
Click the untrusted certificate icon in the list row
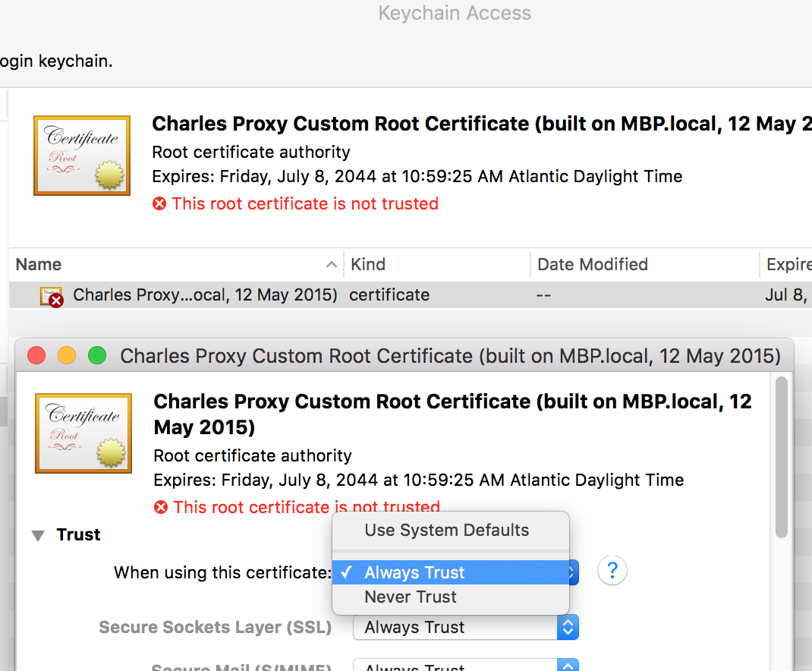52,297
